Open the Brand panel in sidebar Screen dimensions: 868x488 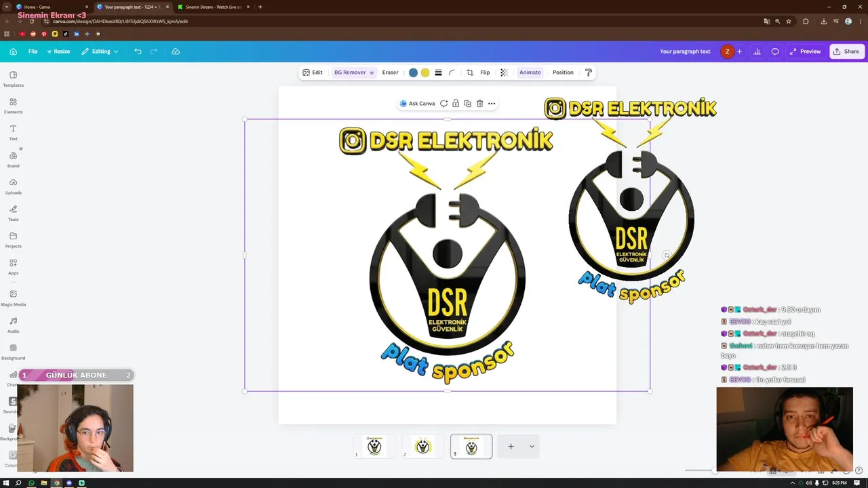[13, 159]
